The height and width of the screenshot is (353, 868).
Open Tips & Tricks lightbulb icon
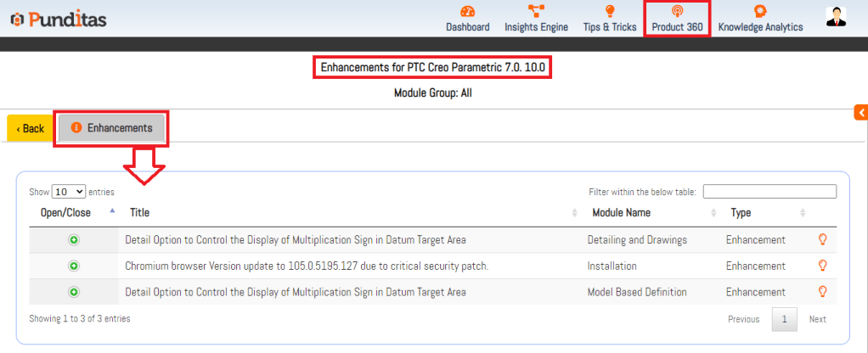[x=609, y=12]
